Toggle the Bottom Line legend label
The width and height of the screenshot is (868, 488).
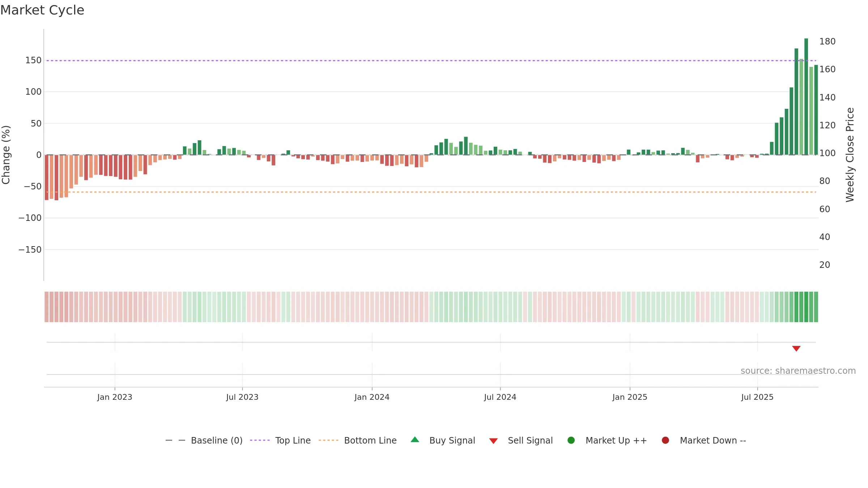[x=370, y=441]
